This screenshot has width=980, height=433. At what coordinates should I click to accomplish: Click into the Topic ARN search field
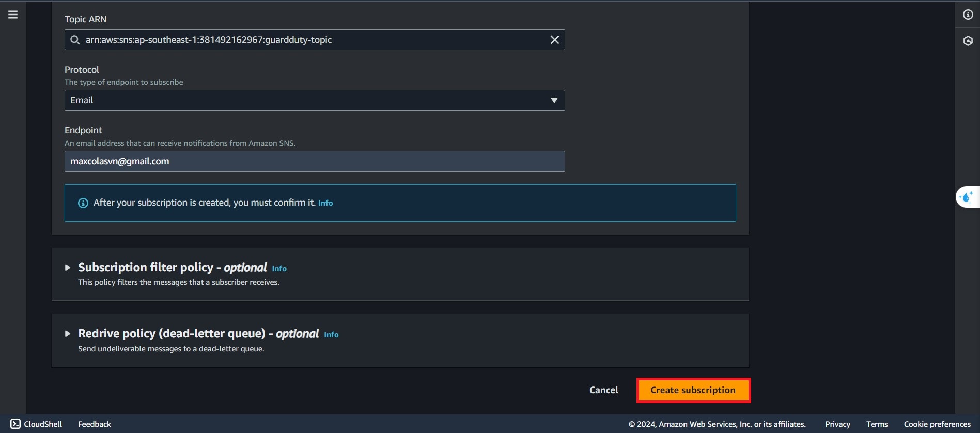pos(310,40)
